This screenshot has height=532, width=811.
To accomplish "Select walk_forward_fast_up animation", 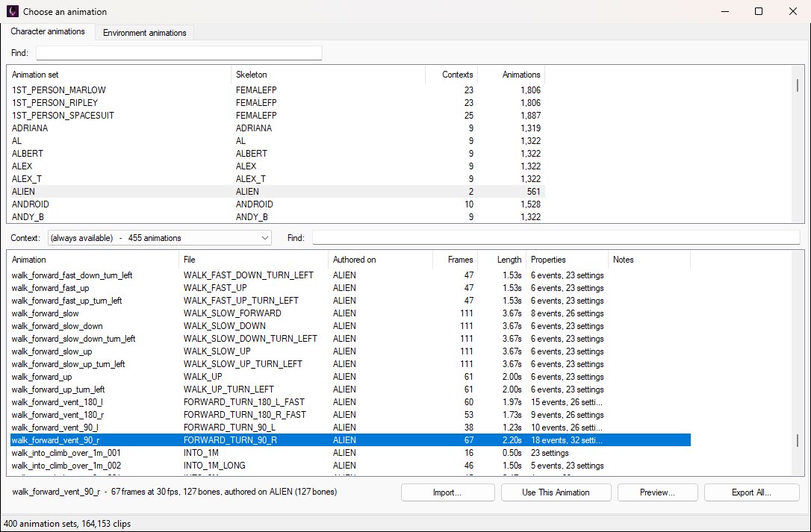I will tap(350, 288).
